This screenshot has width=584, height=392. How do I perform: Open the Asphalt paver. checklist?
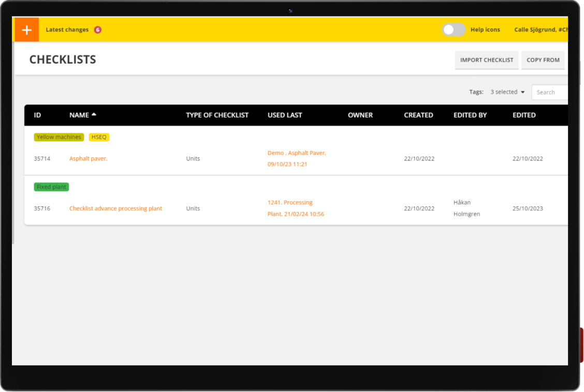pyautogui.click(x=89, y=159)
